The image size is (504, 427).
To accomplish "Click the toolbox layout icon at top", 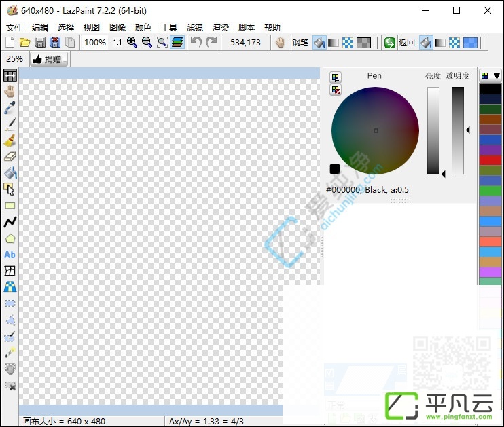I will (x=10, y=75).
